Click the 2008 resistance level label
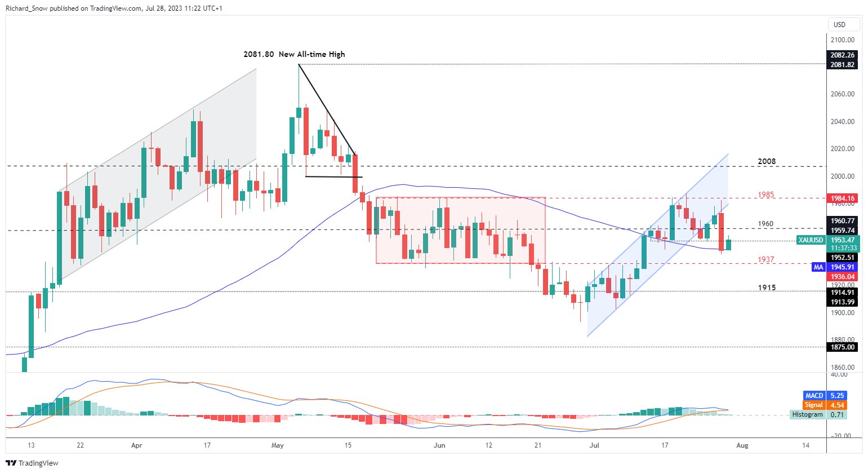868x473 pixels. click(767, 161)
